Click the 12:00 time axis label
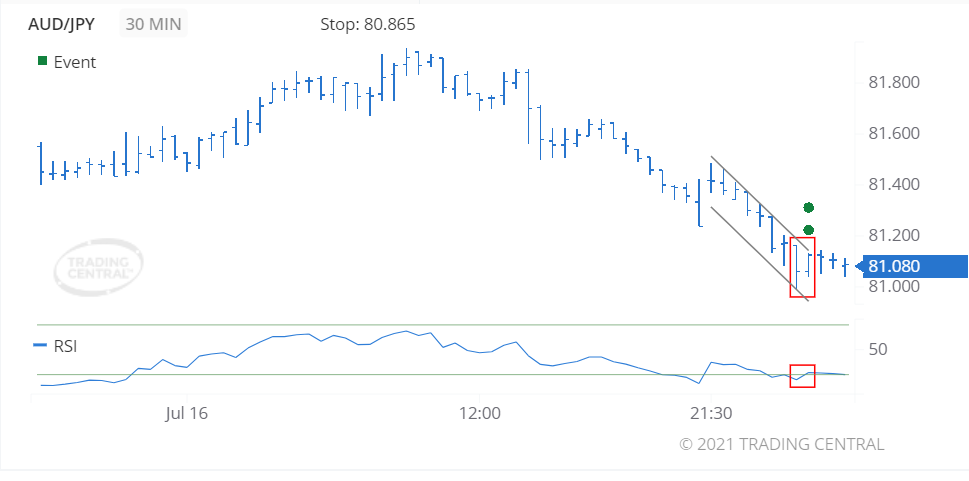Image resolution: width=969 pixels, height=481 pixels. [480, 414]
